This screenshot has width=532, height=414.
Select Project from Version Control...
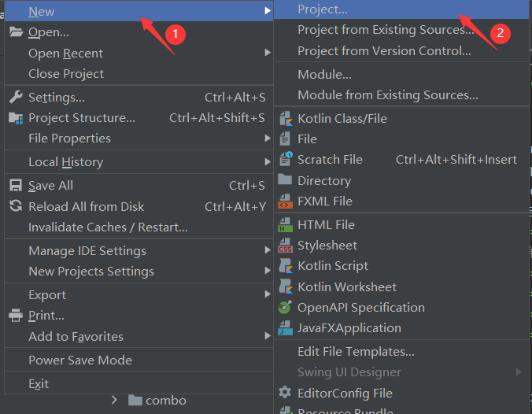tap(401, 51)
